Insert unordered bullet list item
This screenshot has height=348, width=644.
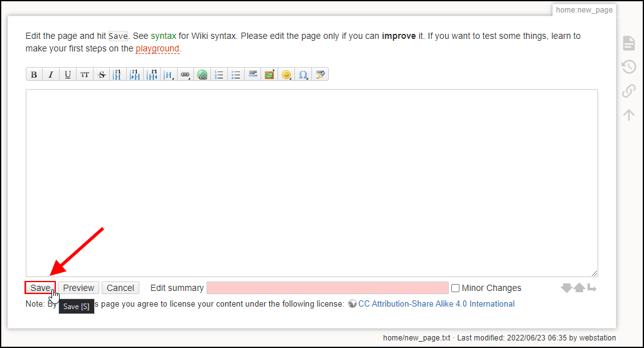pos(236,74)
